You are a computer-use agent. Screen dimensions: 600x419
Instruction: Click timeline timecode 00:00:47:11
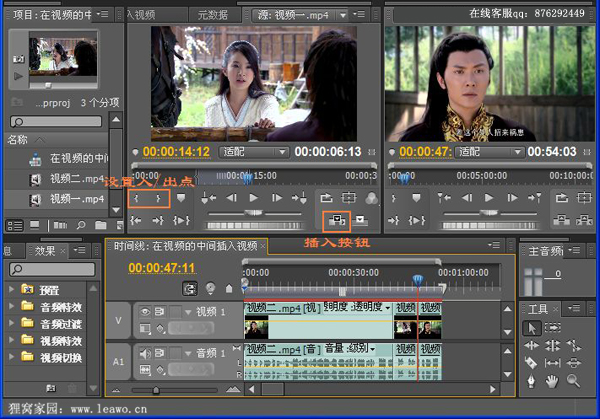coord(161,268)
